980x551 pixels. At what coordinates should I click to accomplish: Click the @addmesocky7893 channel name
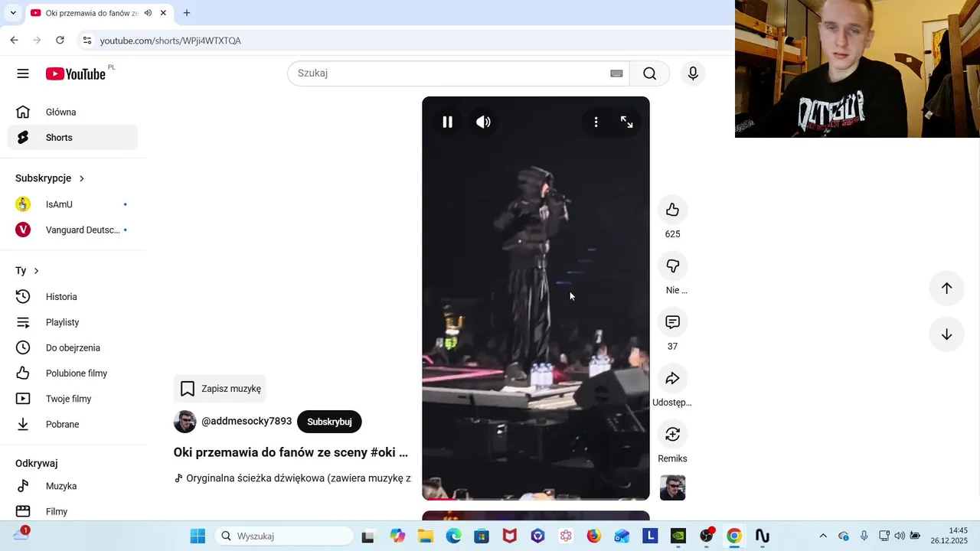[x=247, y=422]
